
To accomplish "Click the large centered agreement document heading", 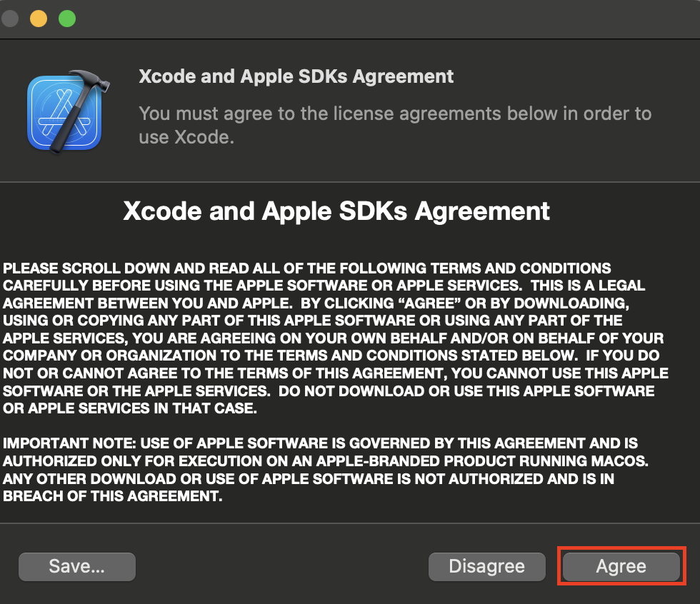I will coord(336,211).
